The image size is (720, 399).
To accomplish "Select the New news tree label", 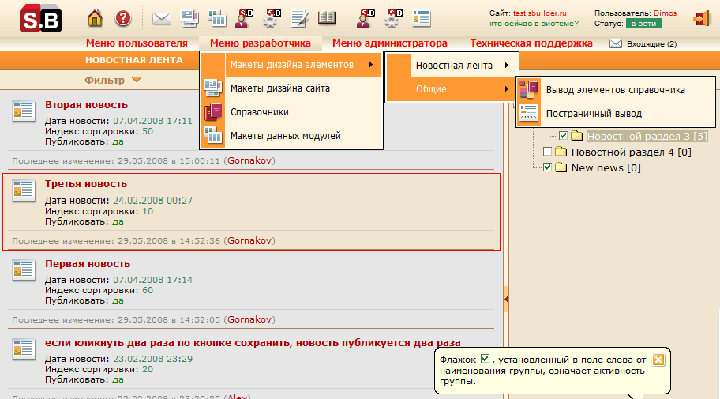I will (x=606, y=168).
